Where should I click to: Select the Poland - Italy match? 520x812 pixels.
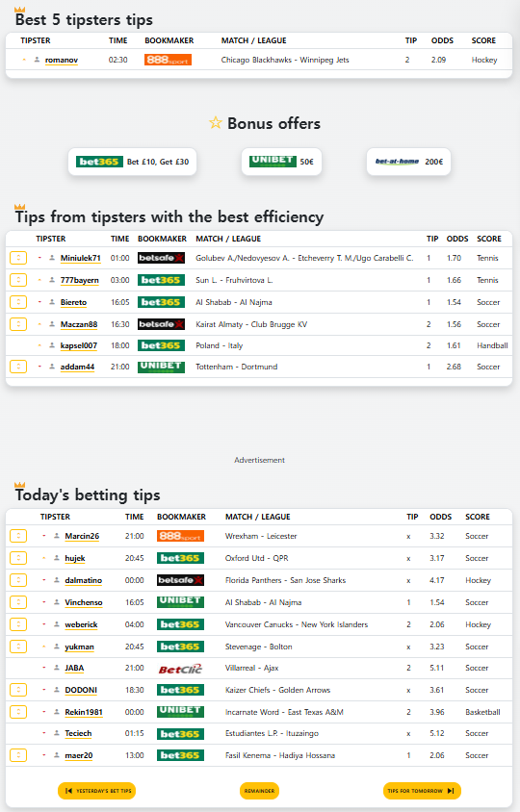pos(220,345)
